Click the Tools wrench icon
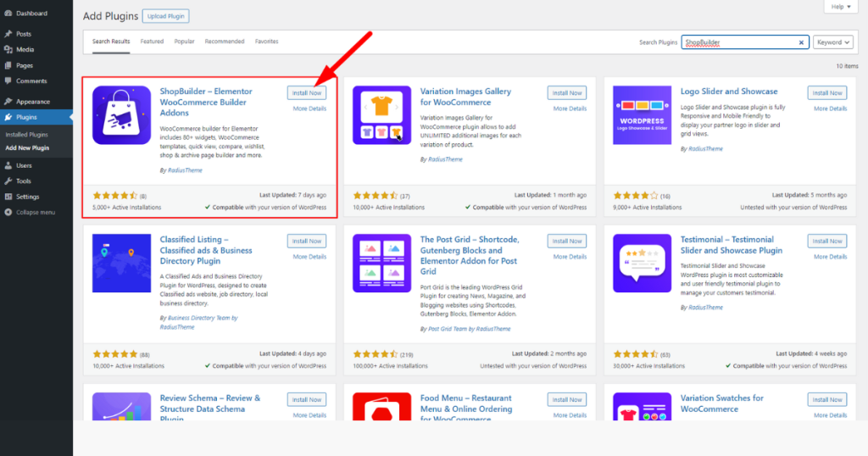The height and width of the screenshot is (456, 868). pos(8,181)
